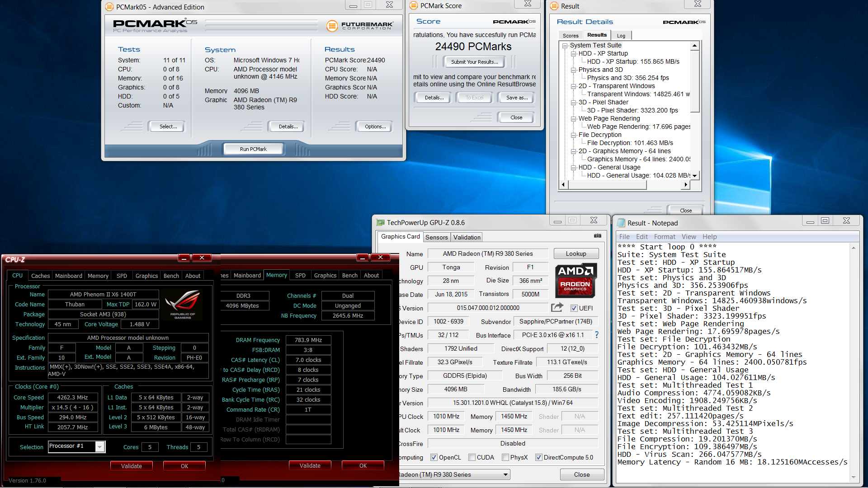Collapse the Web Page Rendering node
This screenshot has height=488, width=868.
[574, 119]
